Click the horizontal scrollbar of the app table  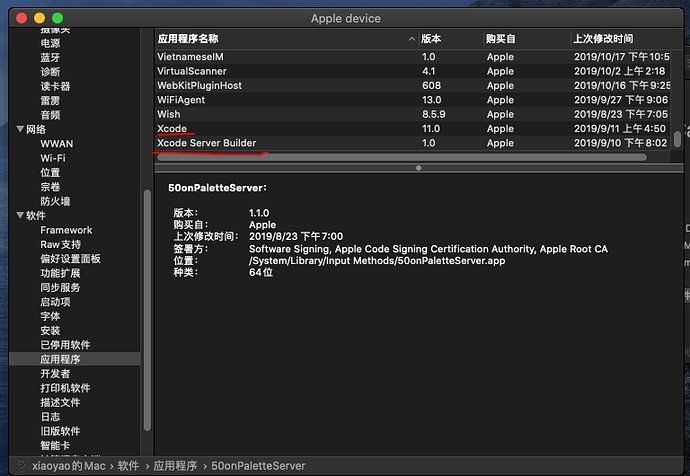tap(402, 157)
